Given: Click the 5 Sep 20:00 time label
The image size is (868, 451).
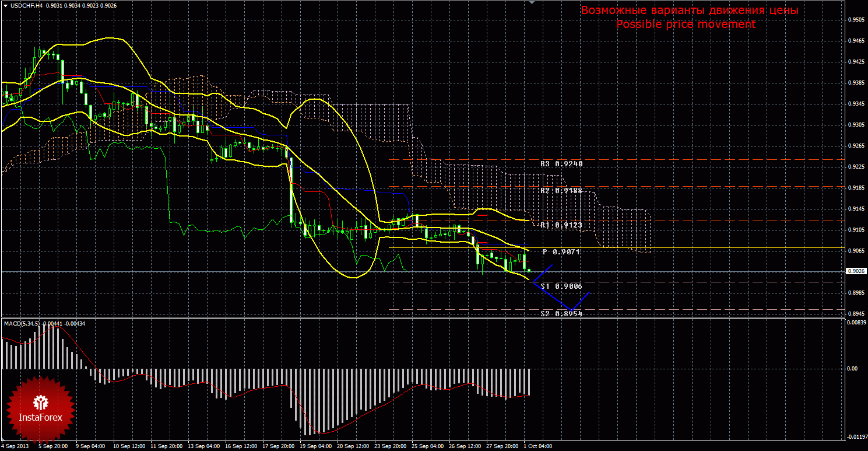Looking at the screenshot, I should point(52,446).
